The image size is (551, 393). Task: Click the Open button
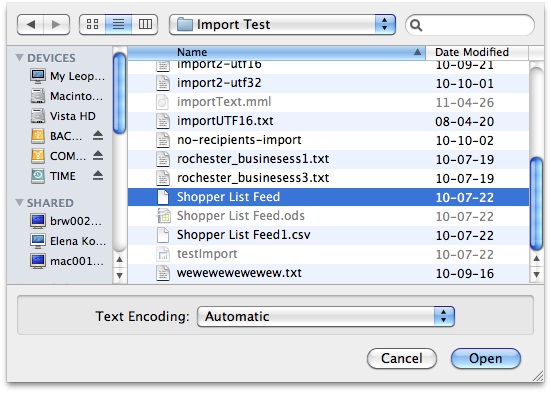click(486, 359)
